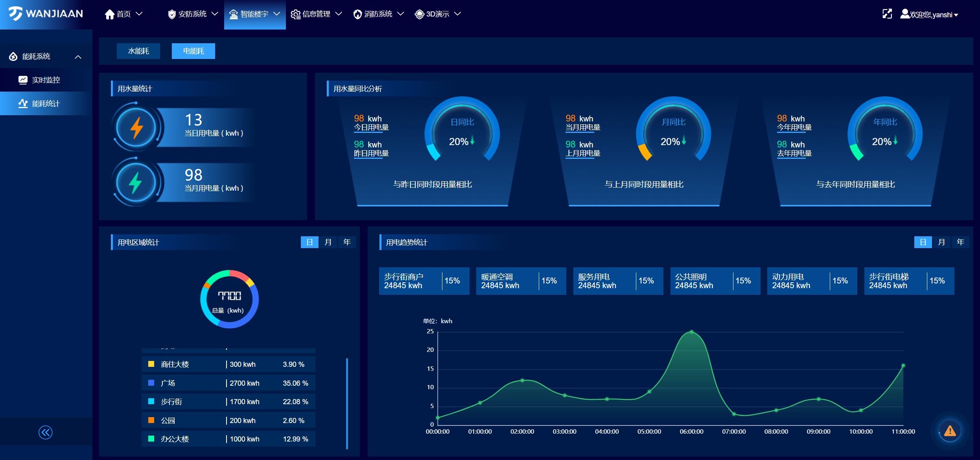Screen dimensions: 980x460
Task: Click the fullscreen expand icon in header
Action: point(887,14)
